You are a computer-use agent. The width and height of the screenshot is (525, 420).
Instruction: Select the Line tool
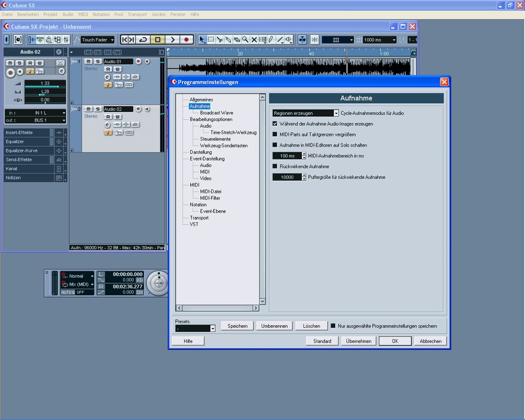tap(280, 39)
